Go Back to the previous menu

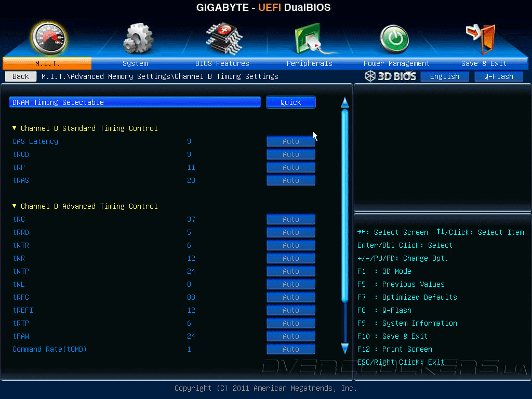click(21, 76)
